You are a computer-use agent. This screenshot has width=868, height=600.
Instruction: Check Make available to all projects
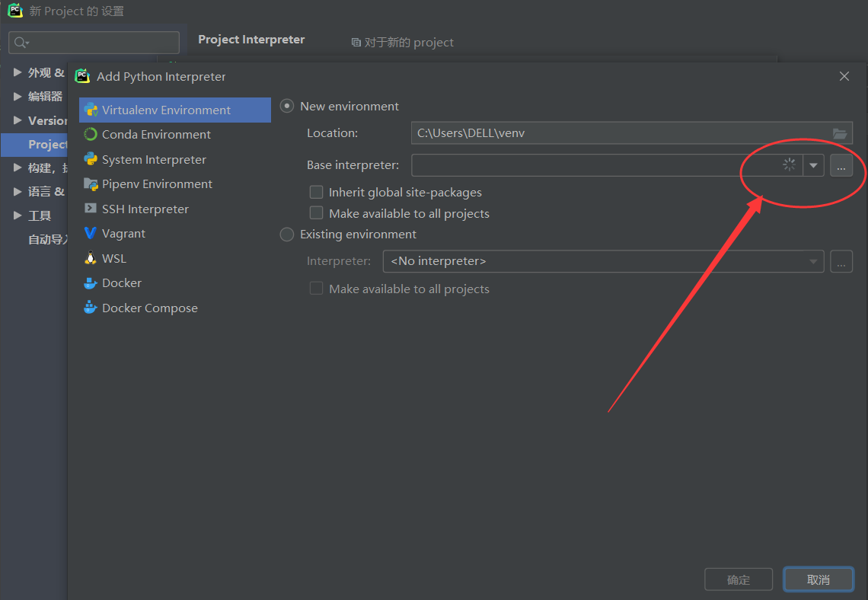pyautogui.click(x=316, y=213)
